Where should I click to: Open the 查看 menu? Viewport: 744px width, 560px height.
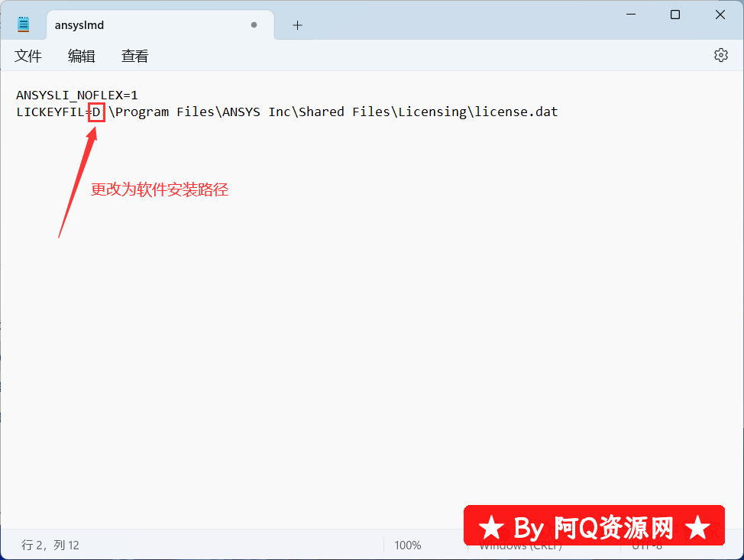pyautogui.click(x=134, y=56)
